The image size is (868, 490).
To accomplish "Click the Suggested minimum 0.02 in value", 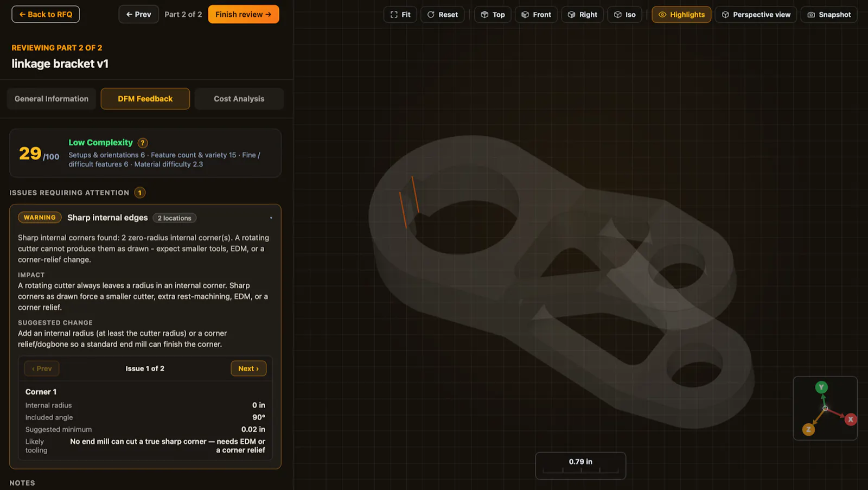I will tap(253, 429).
